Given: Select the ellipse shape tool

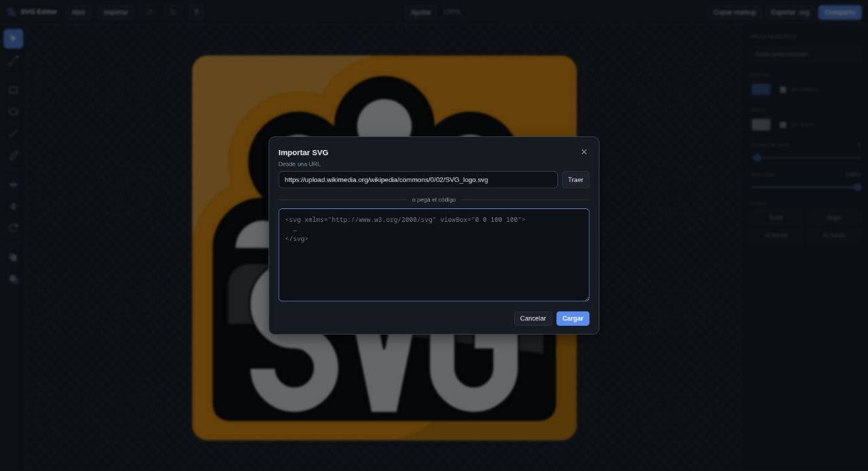Looking at the screenshot, I should tap(14, 111).
